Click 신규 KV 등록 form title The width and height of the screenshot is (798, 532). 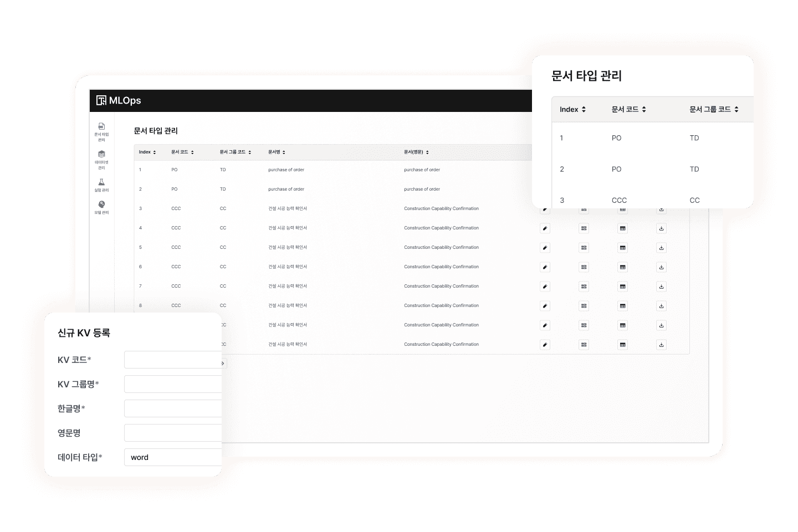point(84,333)
